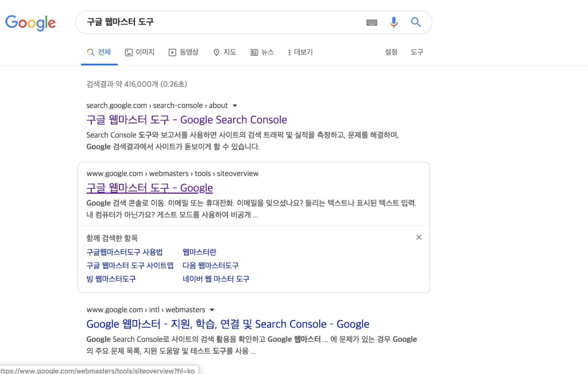Open the '뉴스' tab
The height and width of the screenshot is (374, 588).
pos(262,52)
